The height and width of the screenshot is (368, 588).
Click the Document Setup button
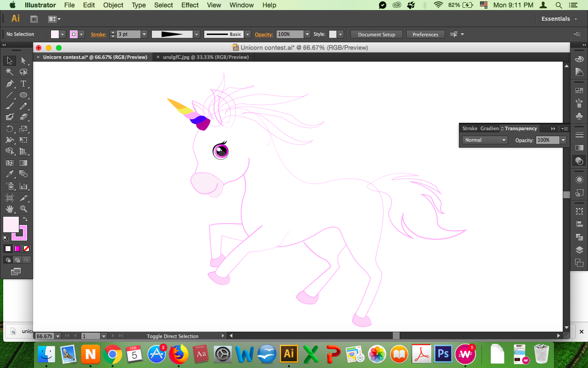(x=376, y=34)
